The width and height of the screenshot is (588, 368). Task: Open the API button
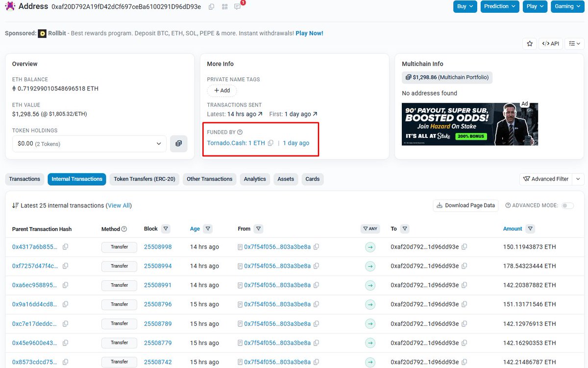[x=551, y=44]
